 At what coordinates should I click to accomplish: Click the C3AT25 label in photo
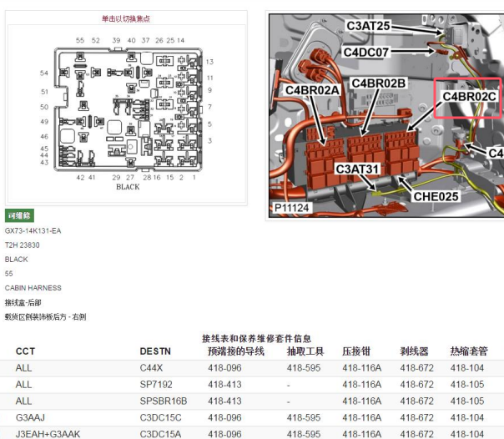pos(368,26)
